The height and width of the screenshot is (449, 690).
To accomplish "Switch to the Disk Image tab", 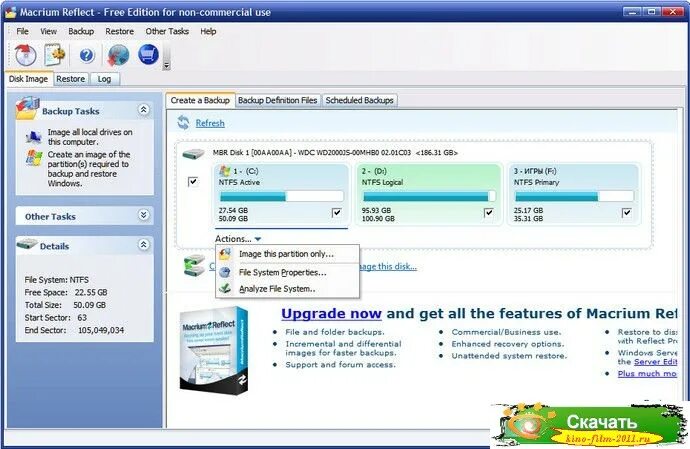I will (x=29, y=79).
